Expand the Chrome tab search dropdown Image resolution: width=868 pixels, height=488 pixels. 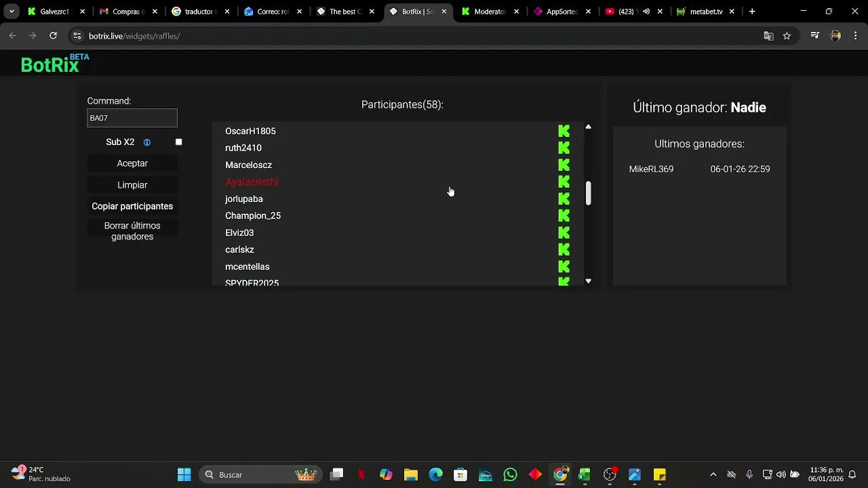(12, 12)
